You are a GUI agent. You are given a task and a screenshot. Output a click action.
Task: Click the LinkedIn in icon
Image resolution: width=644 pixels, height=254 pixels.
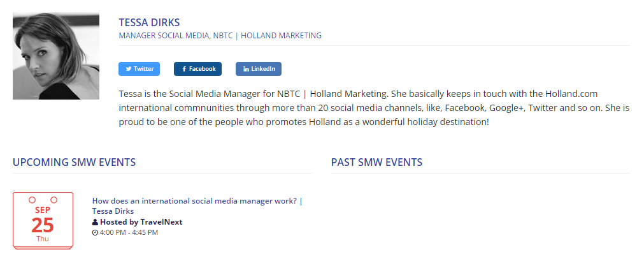click(246, 69)
